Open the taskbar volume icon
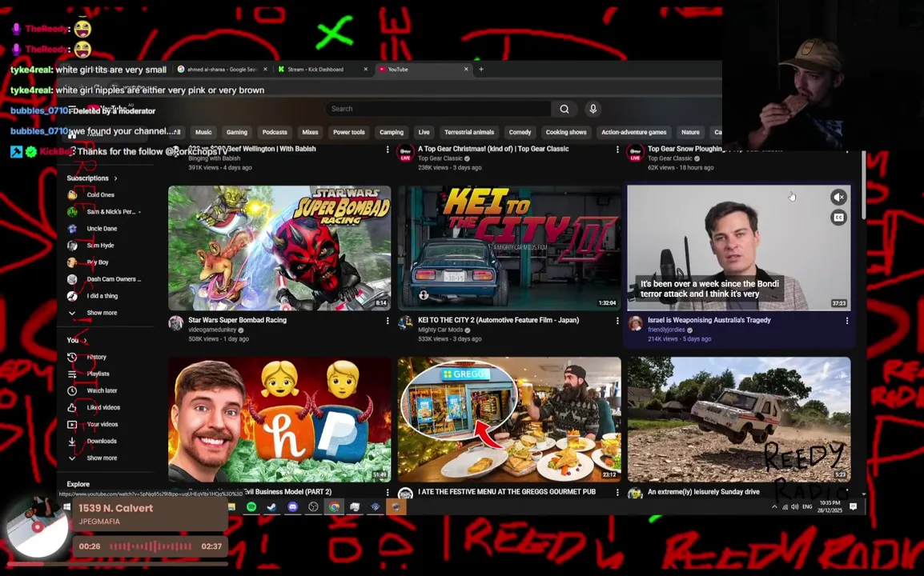 pyautogui.click(x=794, y=506)
